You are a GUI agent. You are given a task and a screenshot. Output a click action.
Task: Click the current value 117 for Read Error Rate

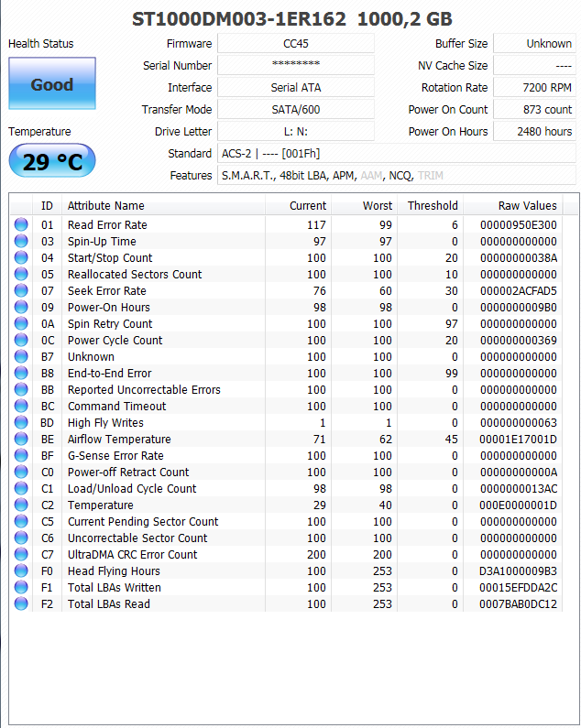pos(316,224)
